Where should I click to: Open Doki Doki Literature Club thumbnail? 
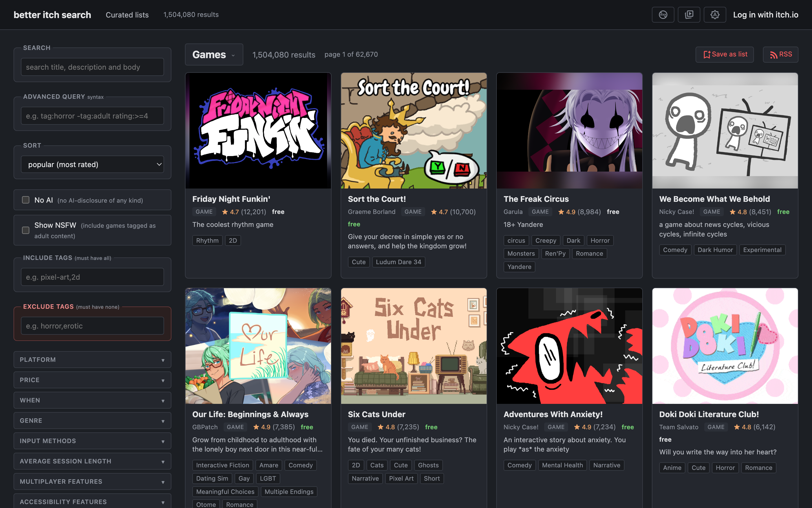pos(725,346)
